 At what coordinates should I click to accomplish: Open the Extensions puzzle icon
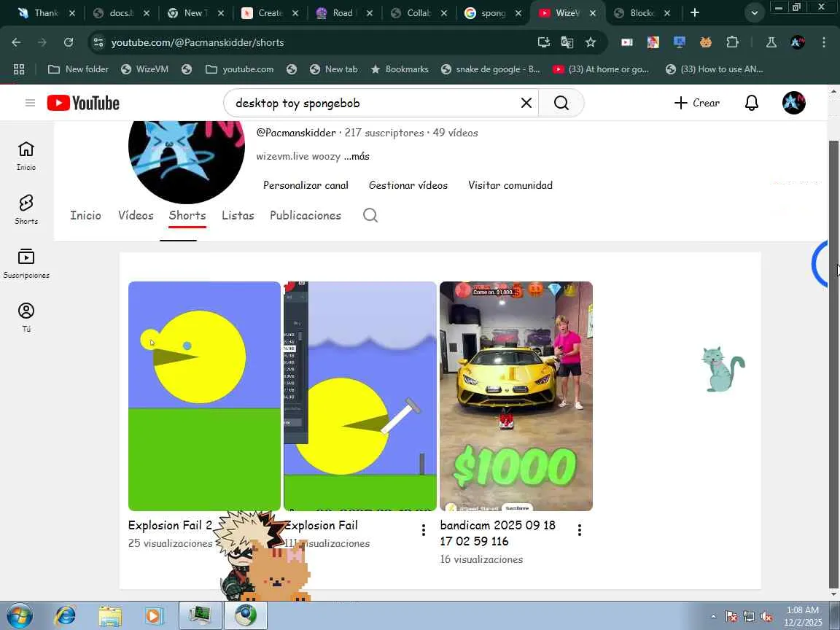tap(732, 42)
